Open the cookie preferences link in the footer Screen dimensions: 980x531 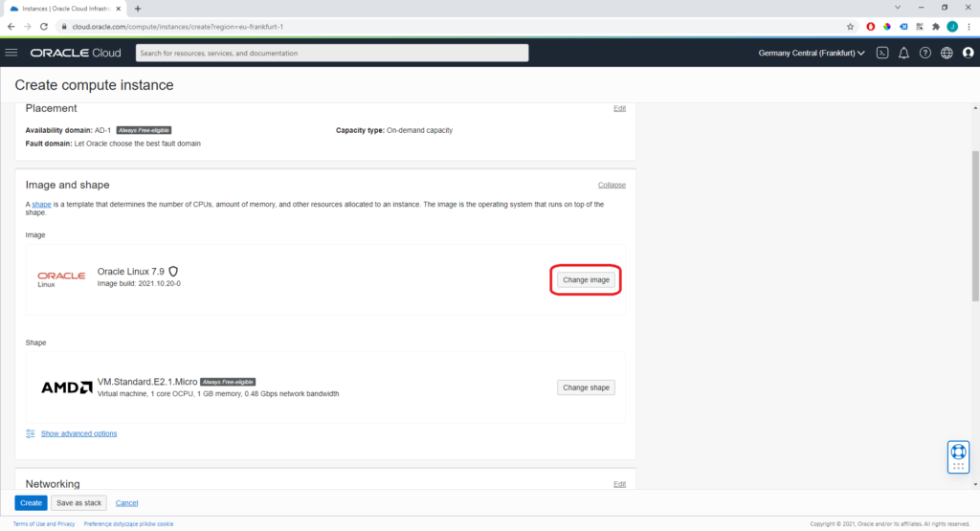(128, 524)
